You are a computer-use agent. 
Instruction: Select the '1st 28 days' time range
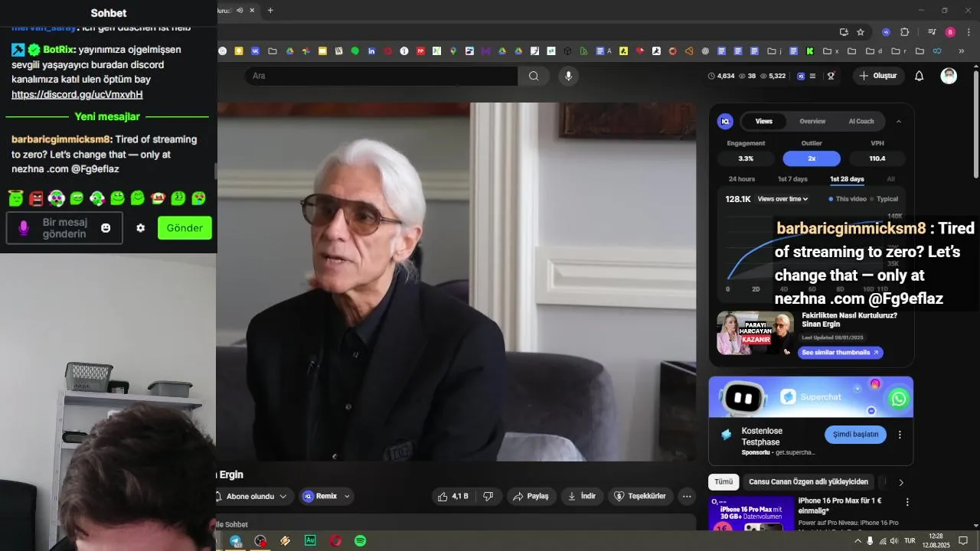click(x=847, y=179)
